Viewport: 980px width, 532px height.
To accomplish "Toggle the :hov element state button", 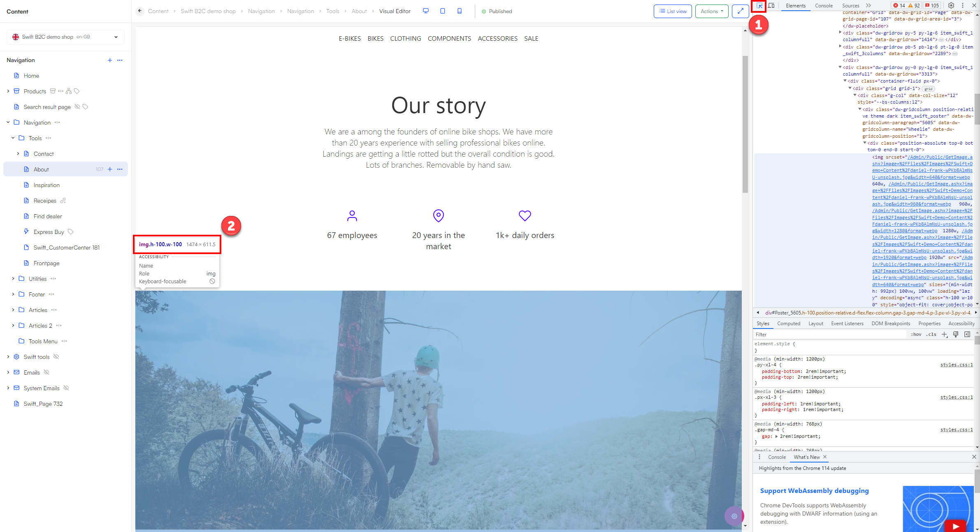I will click(x=916, y=334).
